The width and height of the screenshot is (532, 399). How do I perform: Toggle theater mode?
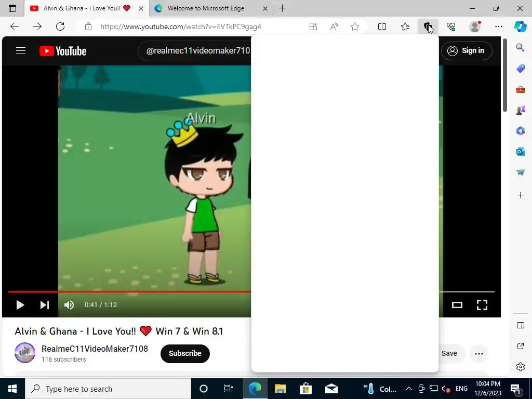(x=457, y=304)
